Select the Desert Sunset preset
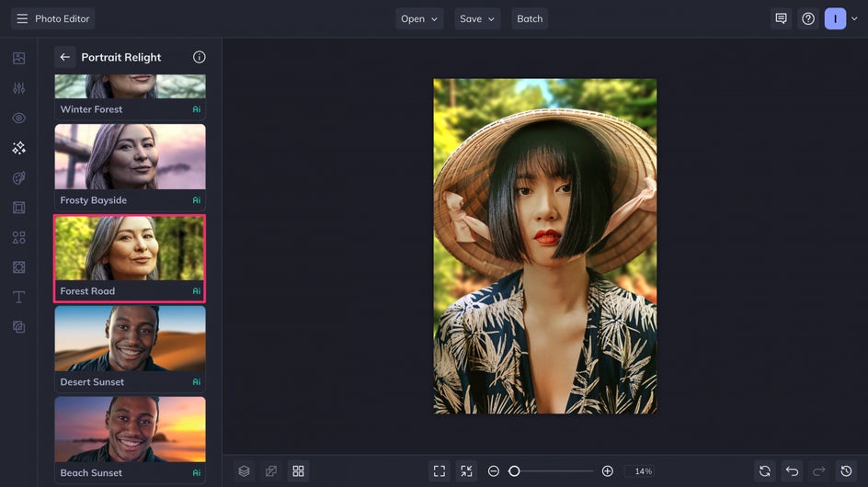 (x=130, y=349)
